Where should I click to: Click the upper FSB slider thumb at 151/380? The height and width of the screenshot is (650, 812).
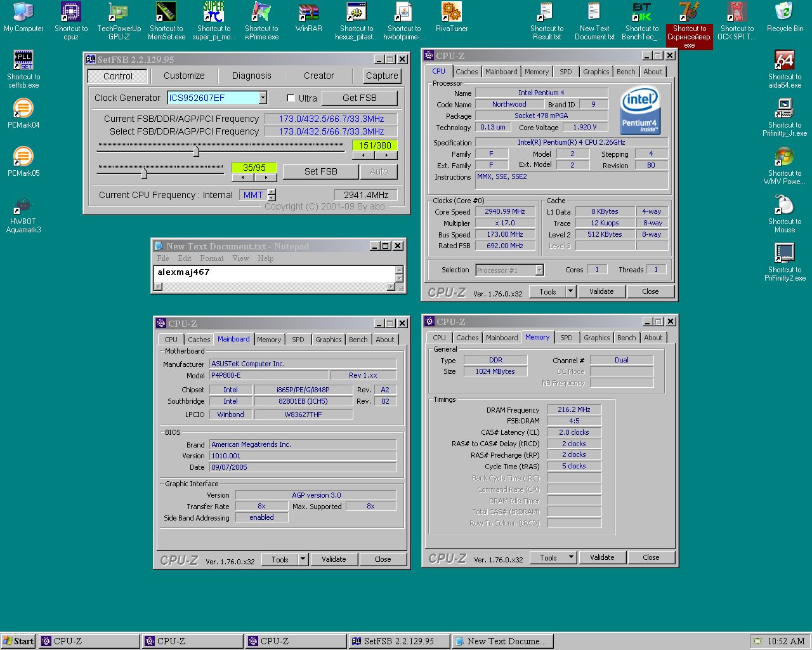(196, 150)
